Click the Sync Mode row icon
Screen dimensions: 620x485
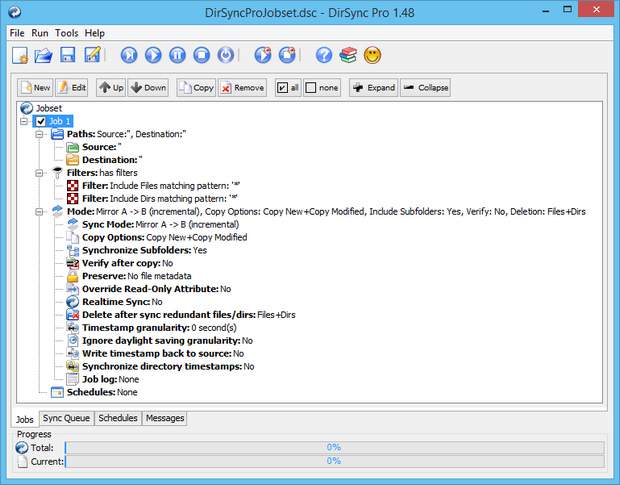73,225
